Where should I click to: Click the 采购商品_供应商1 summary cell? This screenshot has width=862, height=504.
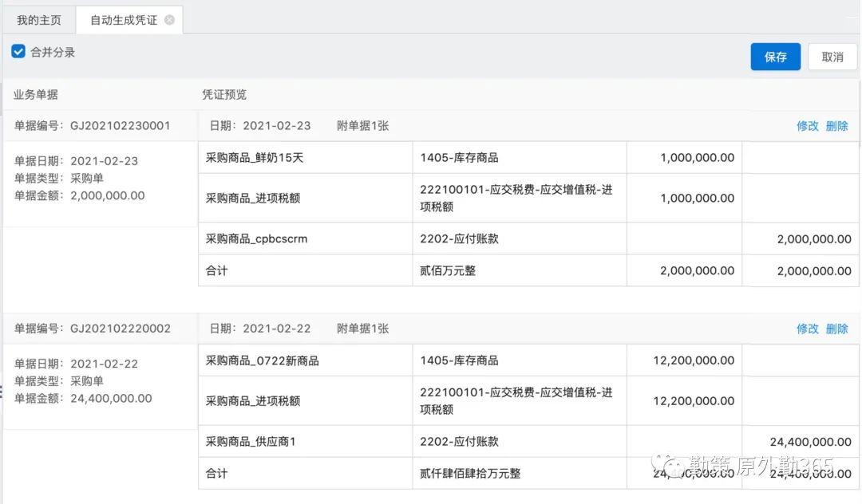tap(251, 441)
